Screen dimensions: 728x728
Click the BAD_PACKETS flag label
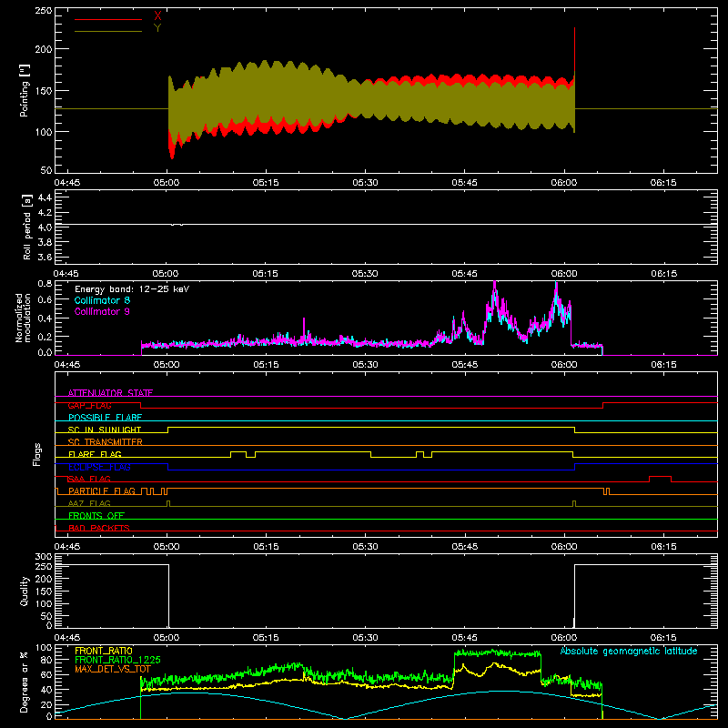click(99, 528)
